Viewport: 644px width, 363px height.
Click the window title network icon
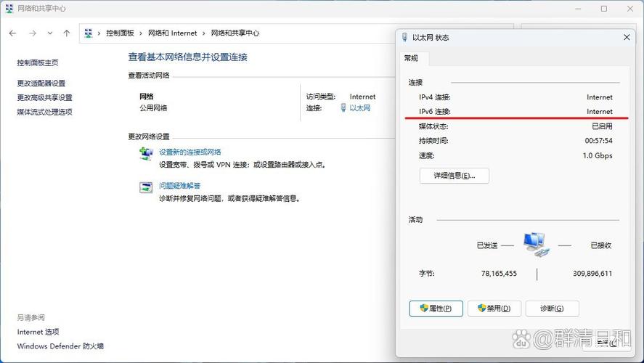click(9, 9)
